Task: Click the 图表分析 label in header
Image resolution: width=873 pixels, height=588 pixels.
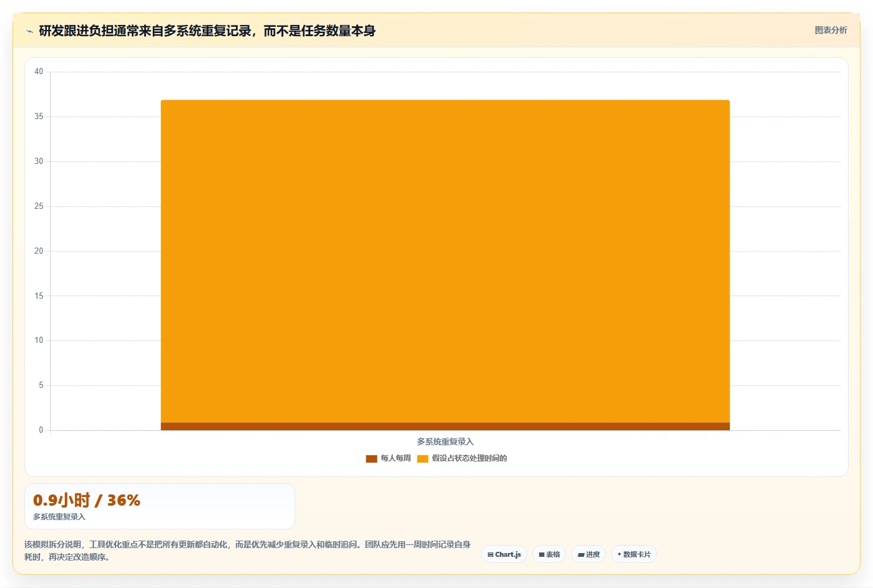Action: click(831, 30)
